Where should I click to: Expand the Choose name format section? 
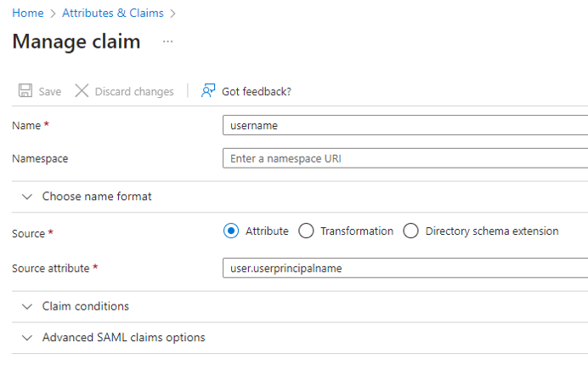tap(97, 197)
